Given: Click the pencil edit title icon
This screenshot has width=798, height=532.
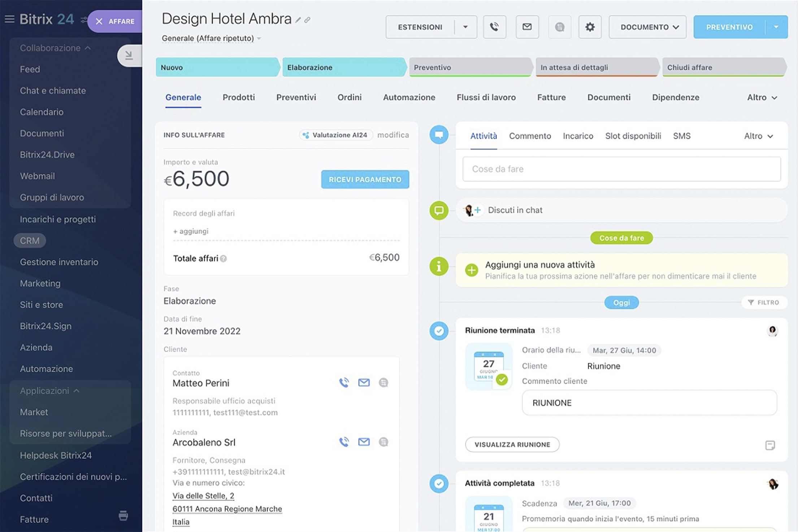Looking at the screenshot, I should point(298,20).
